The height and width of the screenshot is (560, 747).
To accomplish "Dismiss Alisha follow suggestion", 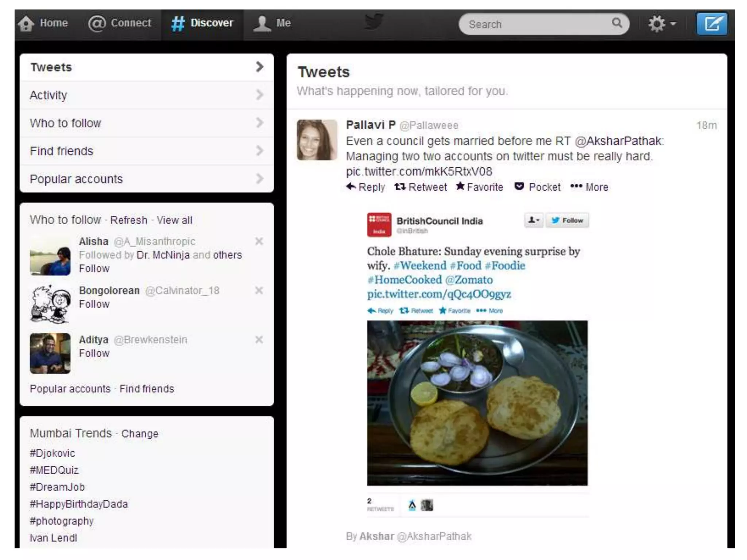I will 259,241.
